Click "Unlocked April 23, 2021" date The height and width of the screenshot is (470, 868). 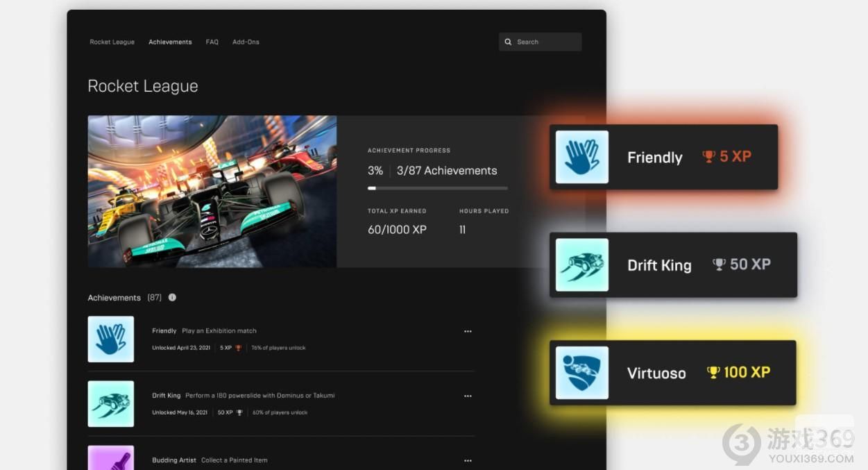coord(181,348)
